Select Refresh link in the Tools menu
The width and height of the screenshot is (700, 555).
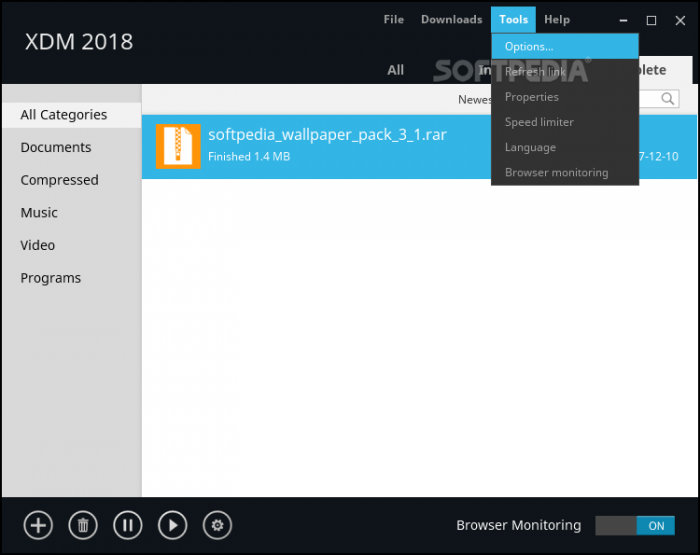point(565,72)
